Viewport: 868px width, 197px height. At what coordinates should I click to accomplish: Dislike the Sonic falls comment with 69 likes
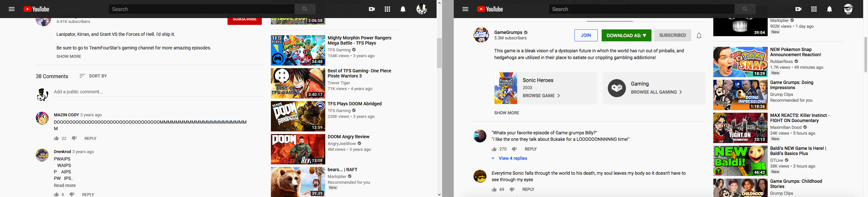pyautogui.click(x=512, y=189)
